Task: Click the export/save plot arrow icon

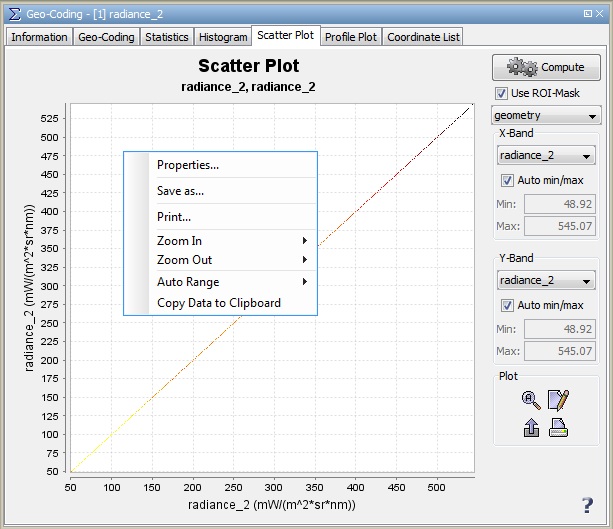Action: (531, 428)
